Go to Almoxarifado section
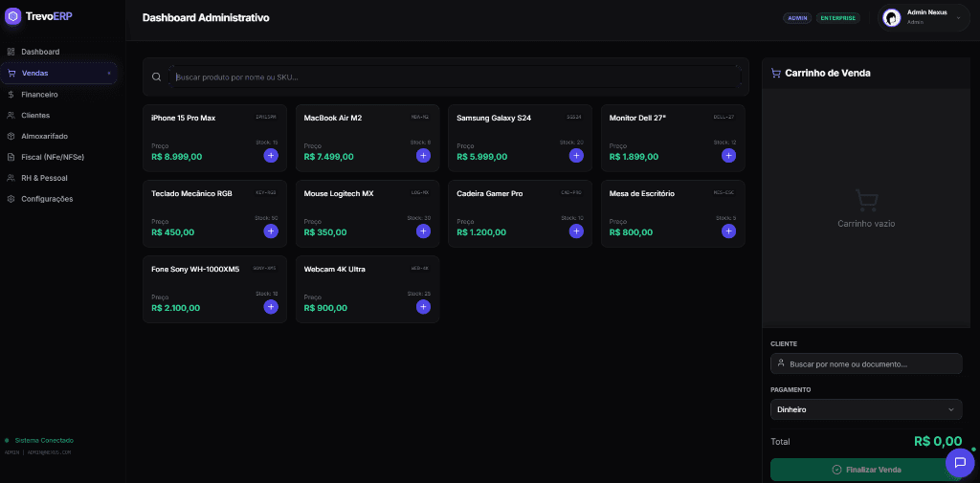980x483 pixels. coord(44,136)
